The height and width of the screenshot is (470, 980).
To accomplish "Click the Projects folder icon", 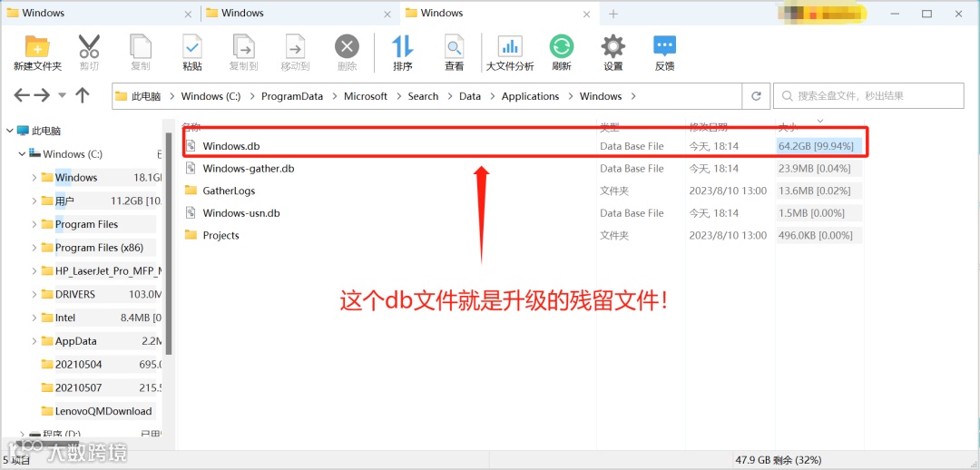I will pyautogui.click(x=191, y=236).
